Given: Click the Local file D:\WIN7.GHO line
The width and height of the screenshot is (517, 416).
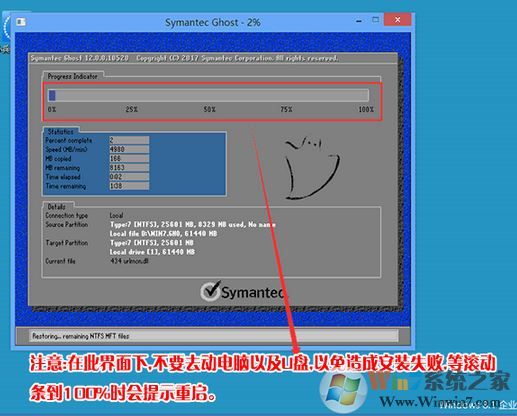Looking at the screenshot, I should [163, 234].
